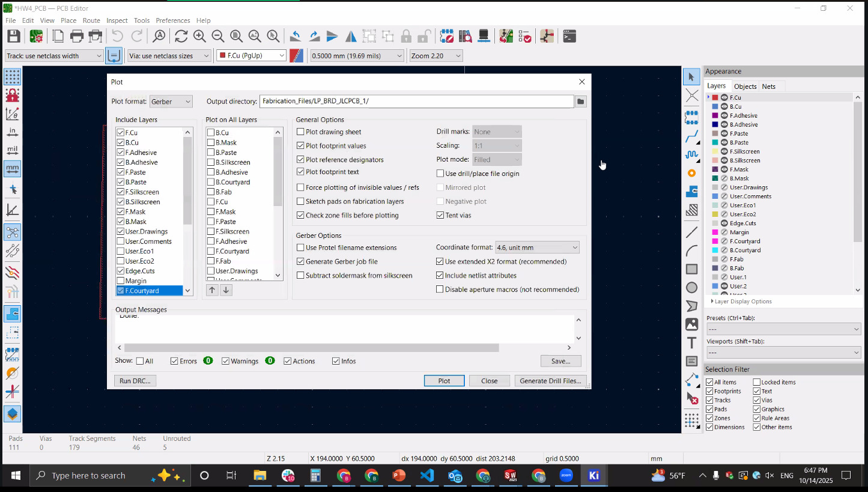Screen dimensions: 868x492
Task: Enable Use Protel filename extensions
Action: [301, 248]
